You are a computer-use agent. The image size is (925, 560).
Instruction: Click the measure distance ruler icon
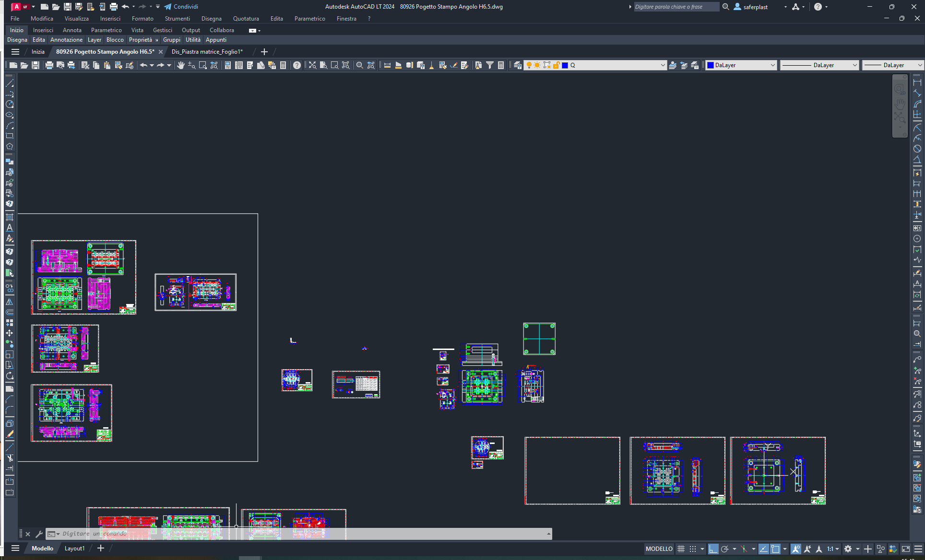click(387, 65)
